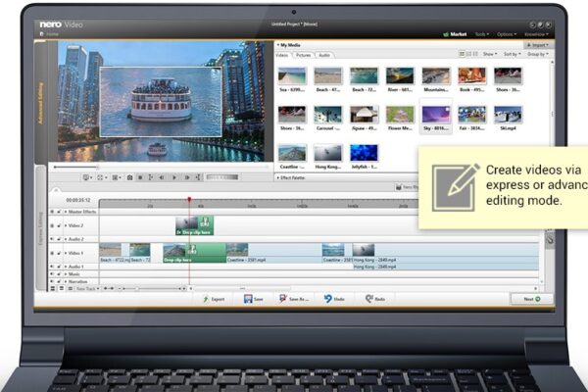Mute the Audio 1 track
The image size is (588, 392).
pyautogui.click(x=52, y=267)
